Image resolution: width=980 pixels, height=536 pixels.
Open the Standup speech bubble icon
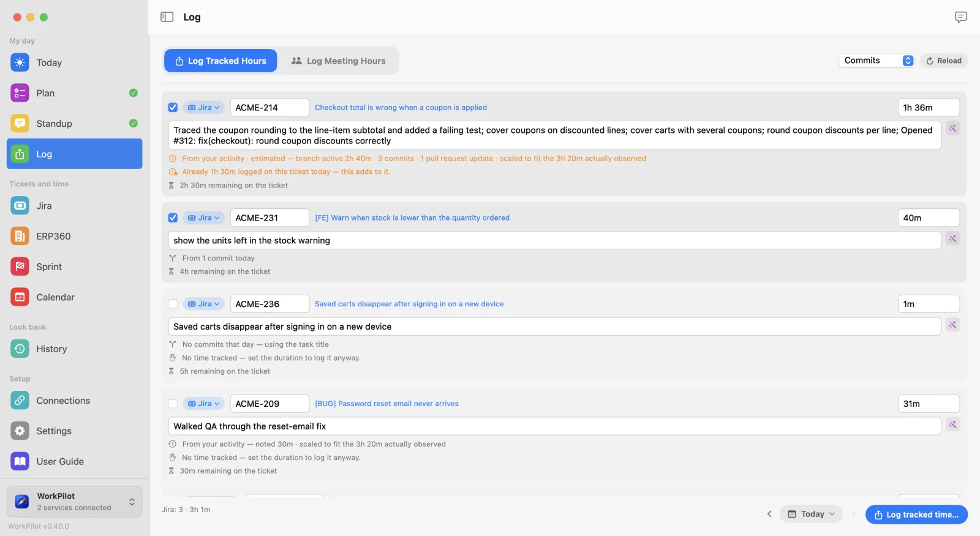pyautogui.click(x=20, y=123)
